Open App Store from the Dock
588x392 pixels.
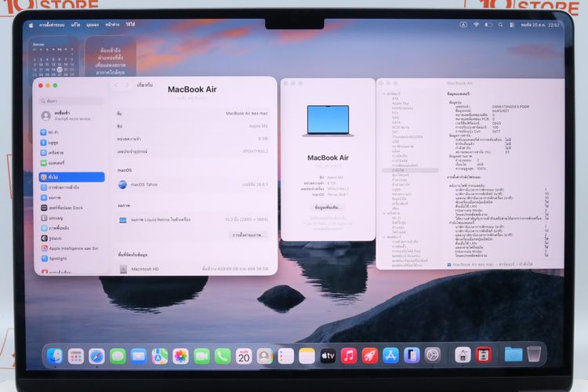tap(390, 356)
